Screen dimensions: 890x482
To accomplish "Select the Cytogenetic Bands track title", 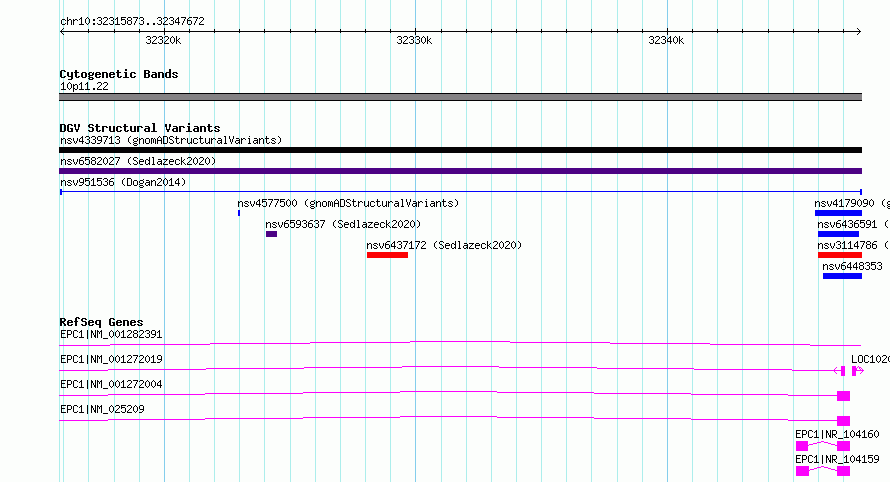I will click(x=119, y=74).
